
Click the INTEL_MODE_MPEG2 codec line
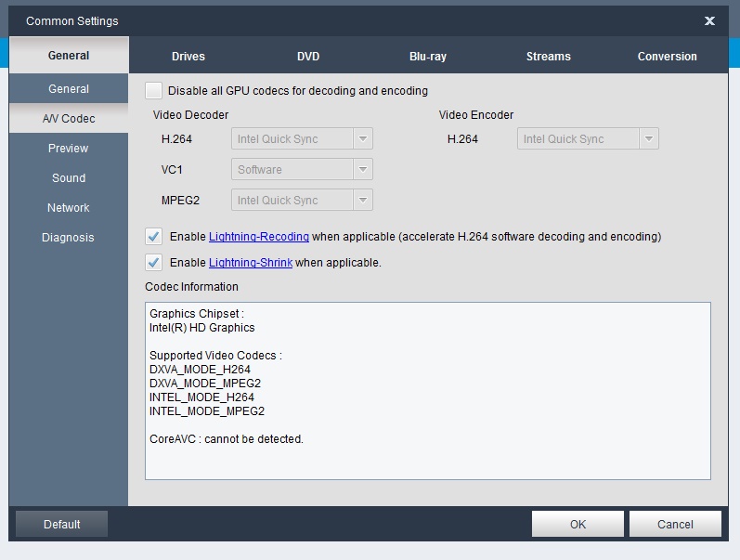click(x=207, y=411)
